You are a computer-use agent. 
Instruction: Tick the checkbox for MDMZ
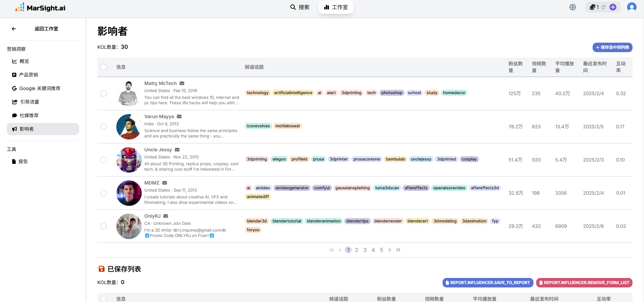click(x=103, y=193)
